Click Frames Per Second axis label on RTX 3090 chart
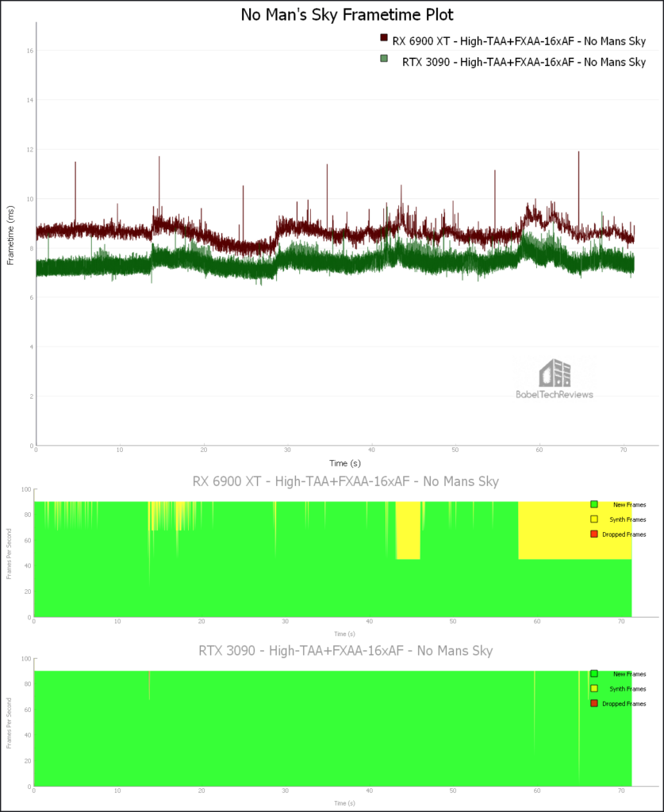This screenshot has width=664, height=812. [10, 723]
